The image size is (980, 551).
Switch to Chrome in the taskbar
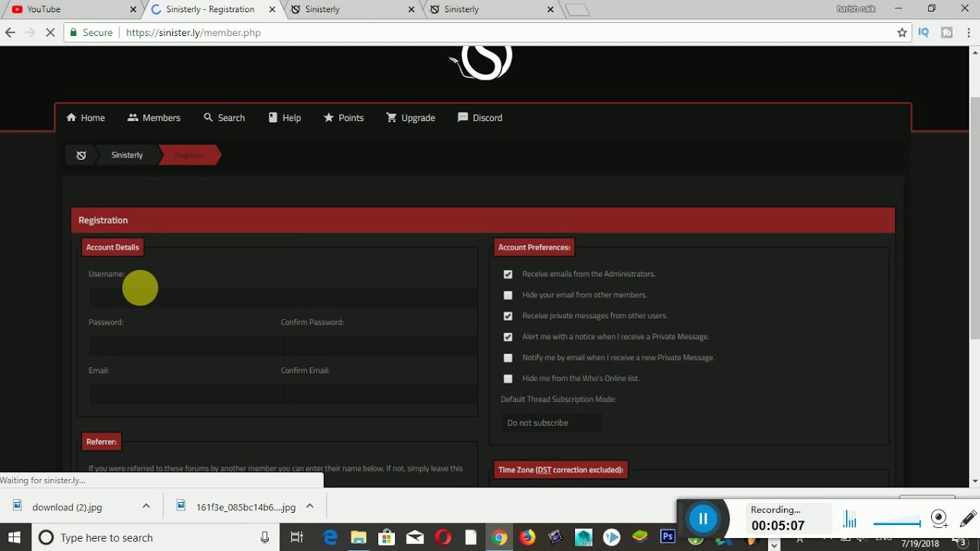pos(499,537)
